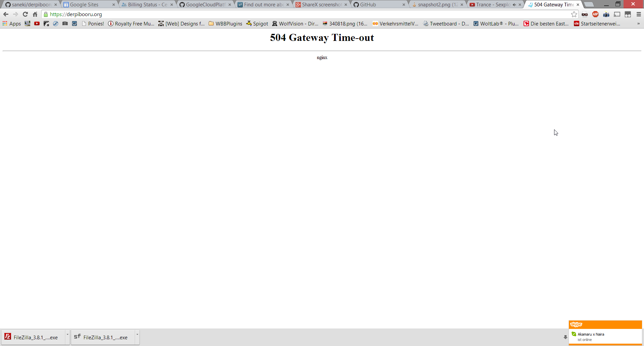Switch to the Google Sites tab

click(85, 5)
